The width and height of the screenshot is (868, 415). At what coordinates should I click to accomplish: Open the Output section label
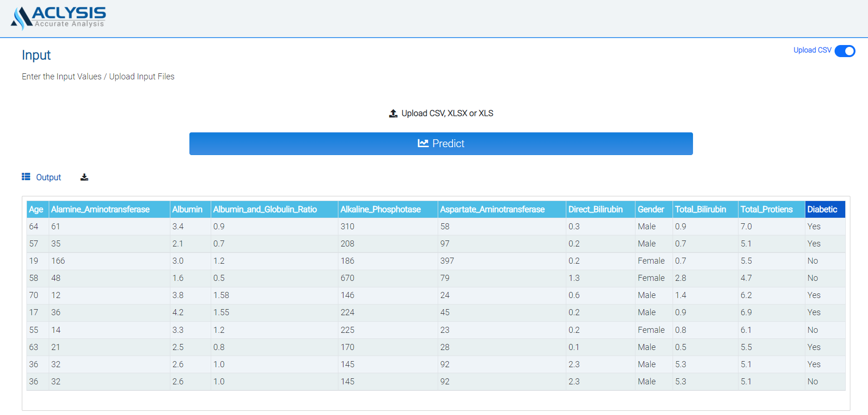click(48, 177)
